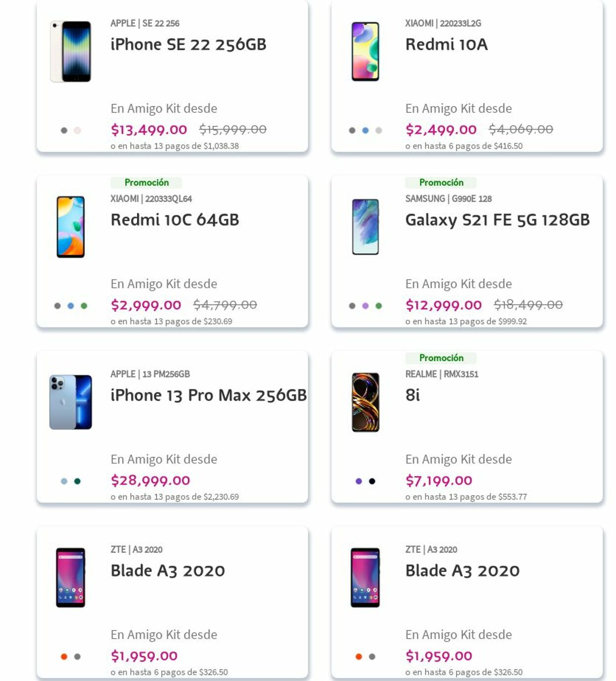Open the Galaxy S21 FE 5G 128GB title
Screen dimensions: 616x681
(497, 220)
